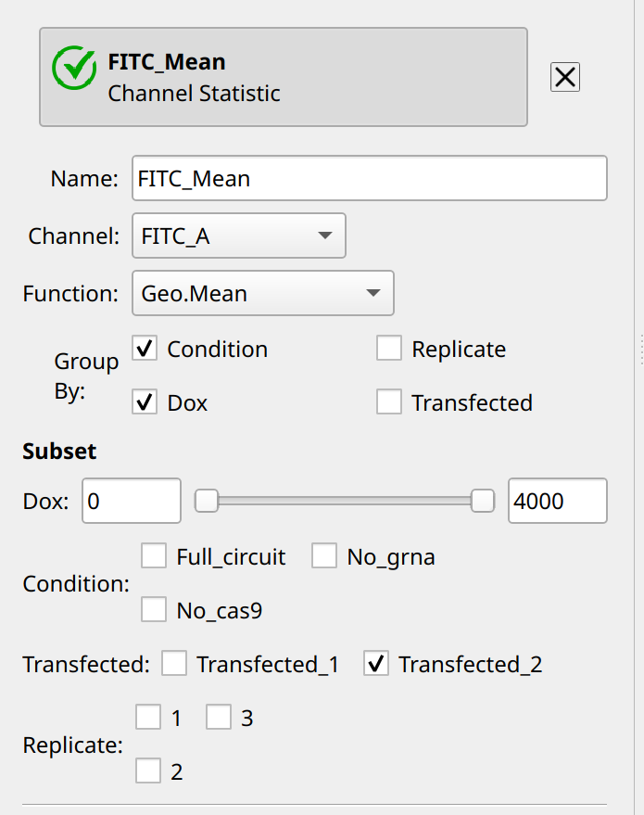Open the Function dropdown showing Geo.Mean
This screenshot has width=644, height=815.
coord(263,293)
